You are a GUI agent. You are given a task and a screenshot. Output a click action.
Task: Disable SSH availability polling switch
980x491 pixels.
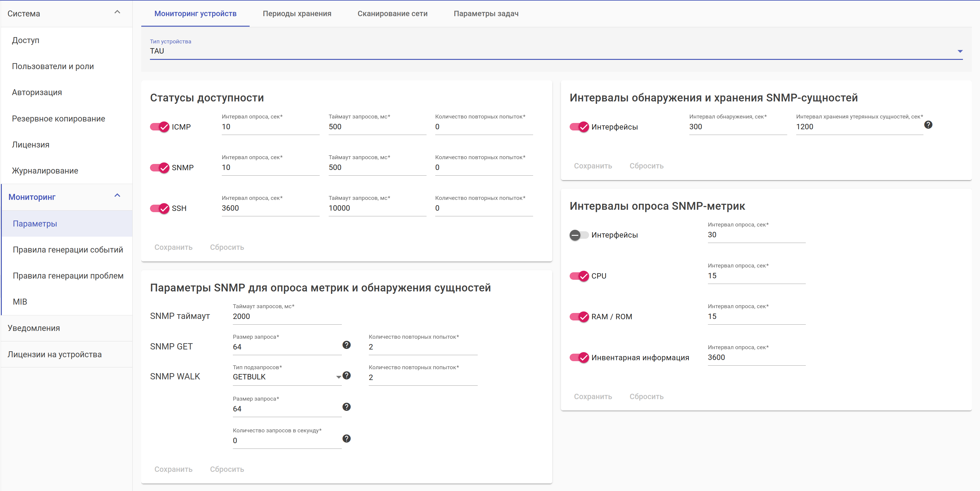click(160, 208)
